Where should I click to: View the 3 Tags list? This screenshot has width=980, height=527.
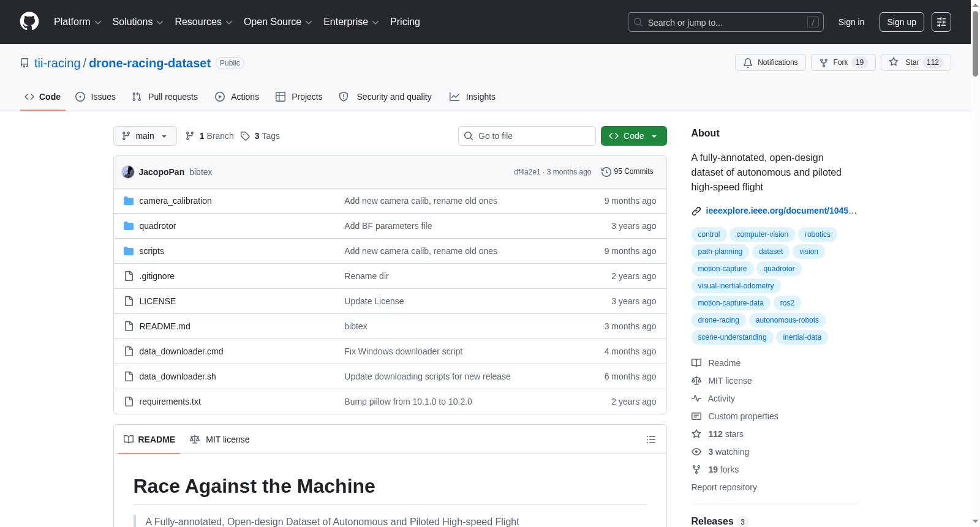[260, 136]
